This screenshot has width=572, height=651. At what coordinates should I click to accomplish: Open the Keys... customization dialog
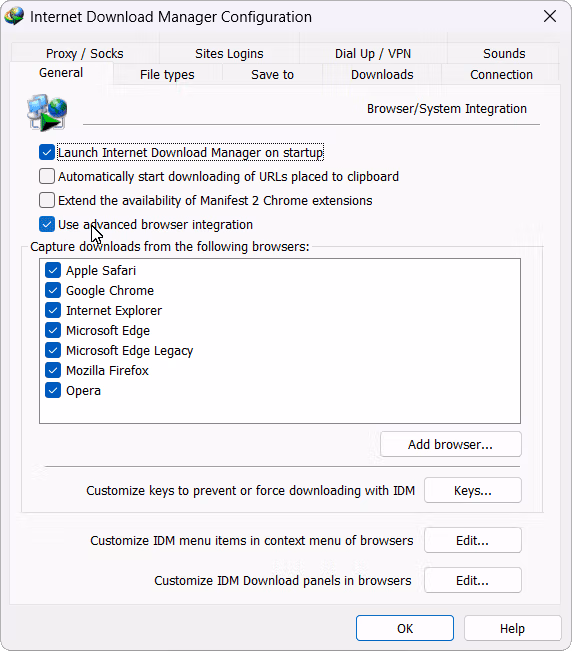[x=473, y=490]
